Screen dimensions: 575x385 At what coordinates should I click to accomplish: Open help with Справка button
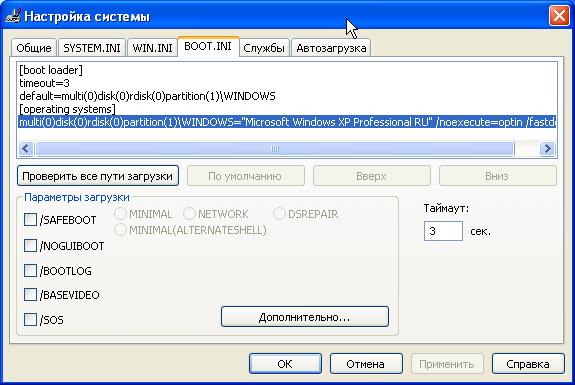(x=528, y=364)
